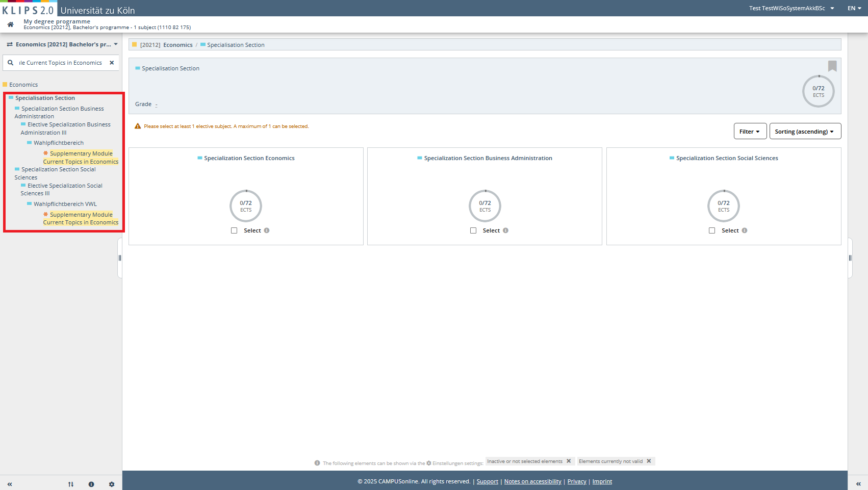Click the KLIPS 2.0 logo
The image size is (868, 490).
pos(28,10)
